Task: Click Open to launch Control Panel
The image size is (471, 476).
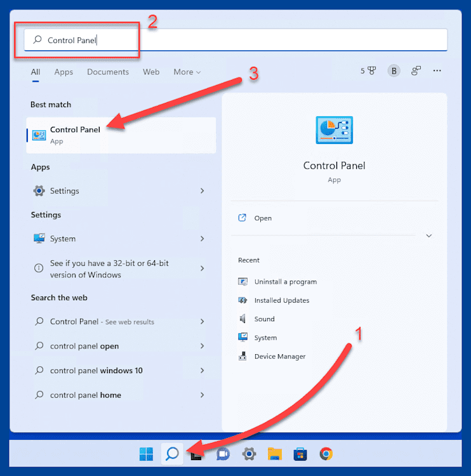Action: point(263,218)
